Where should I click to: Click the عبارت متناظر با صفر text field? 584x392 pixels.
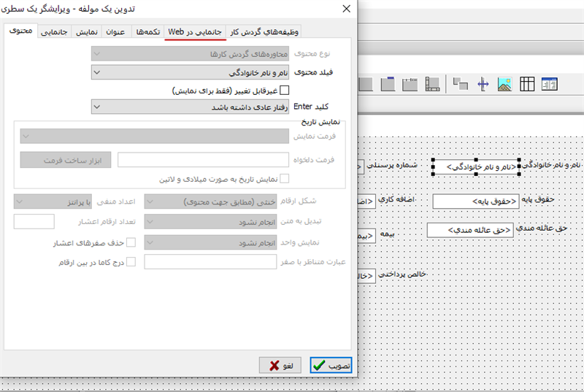[x=210, y=262]
